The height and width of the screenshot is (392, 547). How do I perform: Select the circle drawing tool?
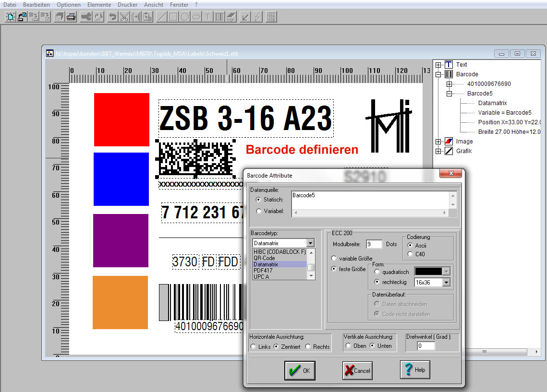pyautogui.click(x=185, y=17)
